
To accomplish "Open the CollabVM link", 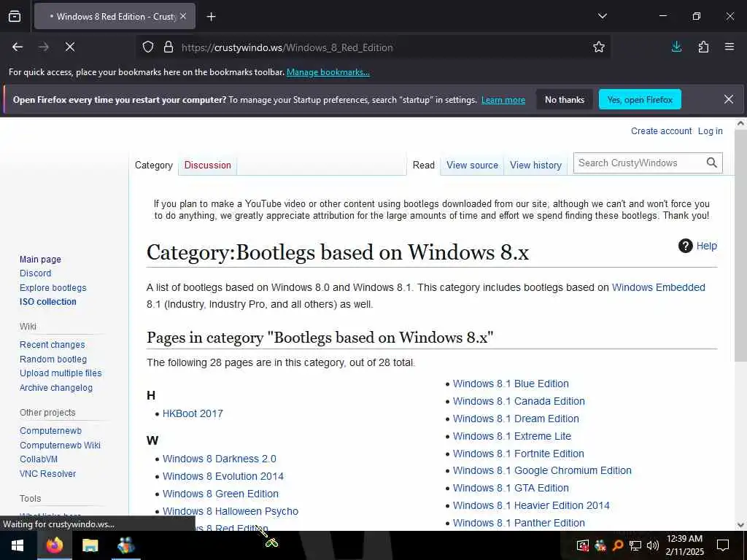I will click(x=39, y=459).
